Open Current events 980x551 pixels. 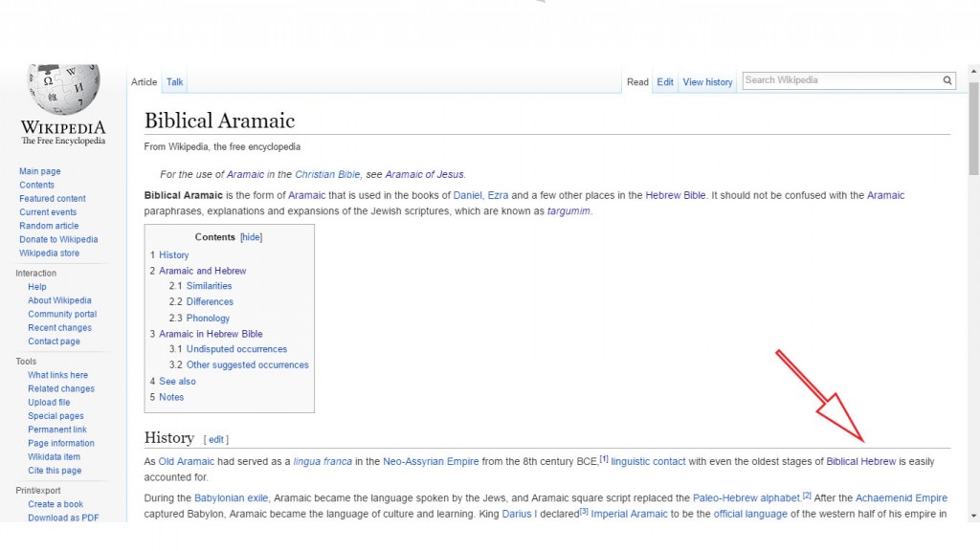tap(48, 212)
